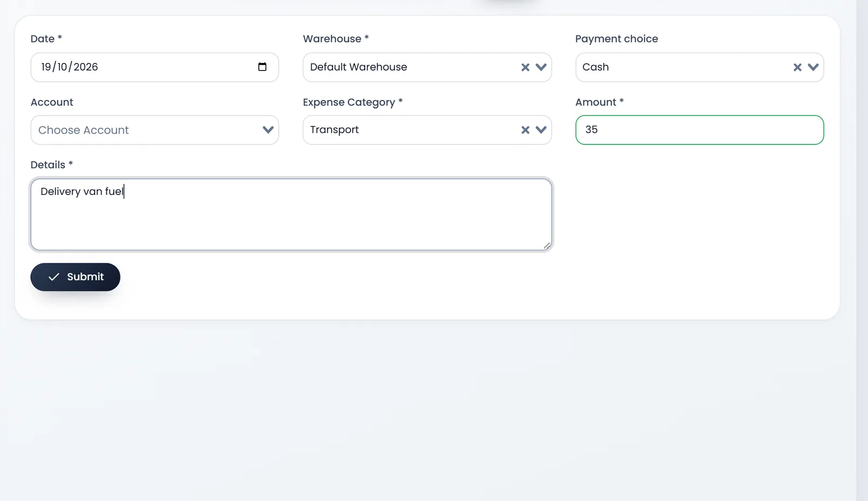
Task: Submit the expense form
Action: tap(75, 277)
